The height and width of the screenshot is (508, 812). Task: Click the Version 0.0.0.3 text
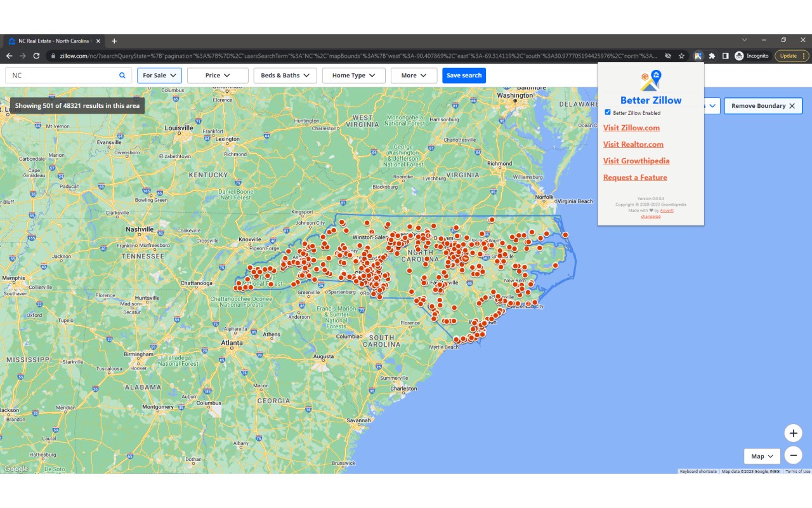point(651,199)
